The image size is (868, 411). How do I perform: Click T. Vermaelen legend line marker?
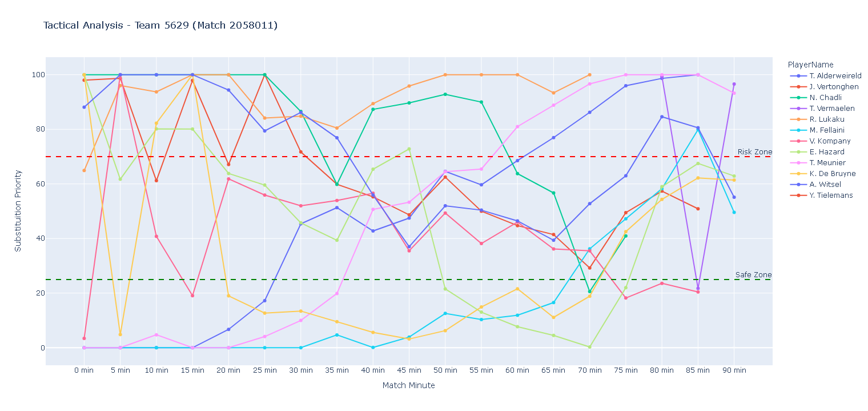tap(798, 109)
